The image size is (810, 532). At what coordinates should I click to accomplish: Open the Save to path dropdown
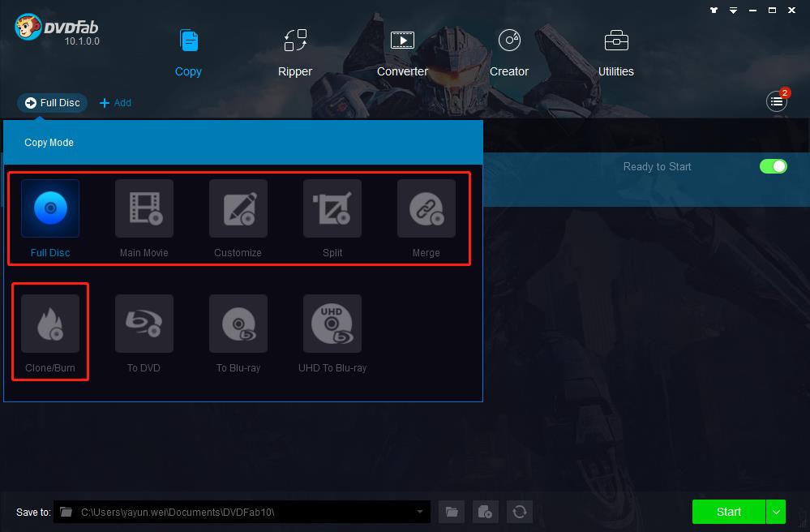(x=420, y=512)
